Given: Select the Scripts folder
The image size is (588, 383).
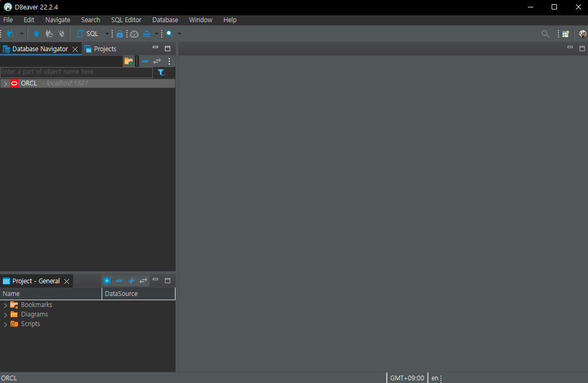Looking at the screenshot, I should (x=31, y=324).
